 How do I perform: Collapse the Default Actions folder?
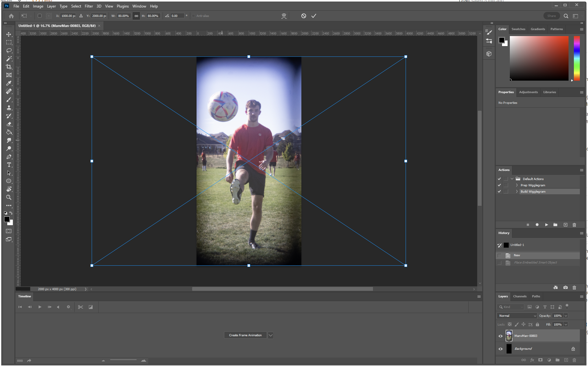click(x=512, y=179)
